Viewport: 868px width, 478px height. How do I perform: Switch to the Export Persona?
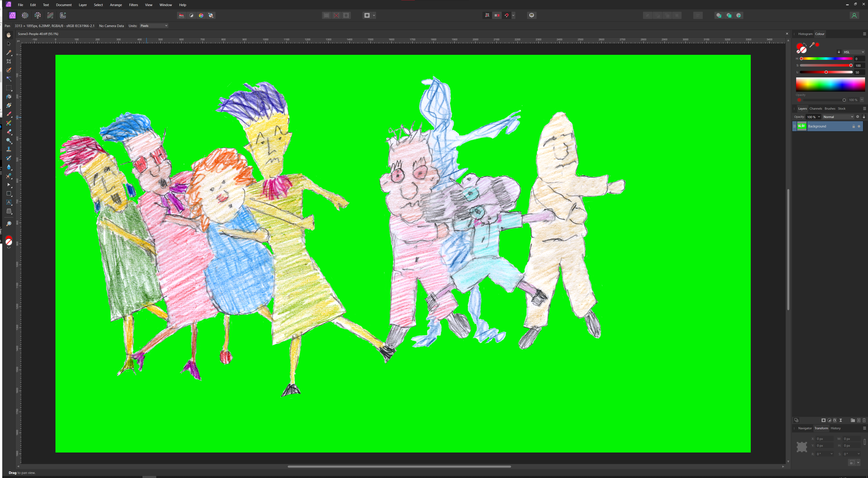pyautogui.click(x=63, y=15)
